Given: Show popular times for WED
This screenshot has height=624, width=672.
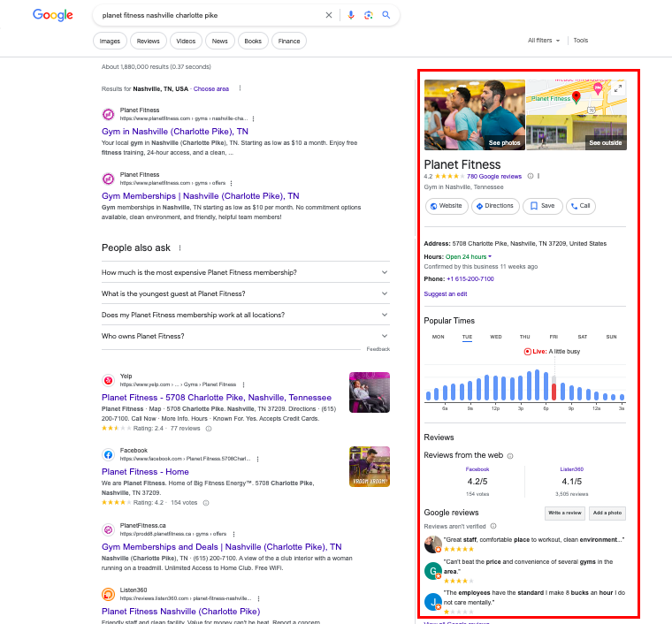Looking at the screenshot, I should tap(496, 337).
